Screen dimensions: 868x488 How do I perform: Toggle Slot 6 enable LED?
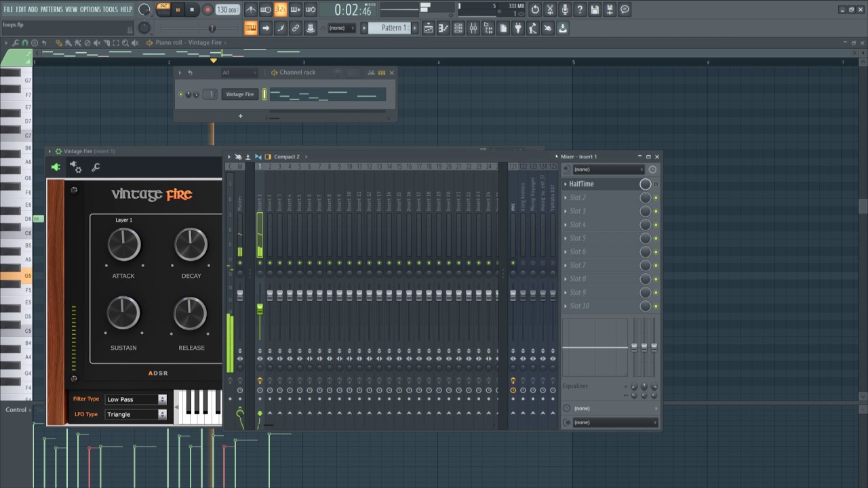pos(656,251)
